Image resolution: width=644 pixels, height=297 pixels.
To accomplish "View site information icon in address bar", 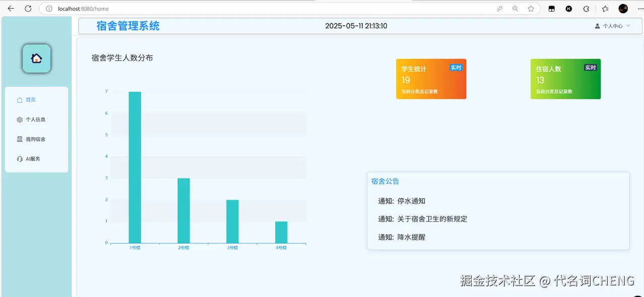I will coord(48,9).
